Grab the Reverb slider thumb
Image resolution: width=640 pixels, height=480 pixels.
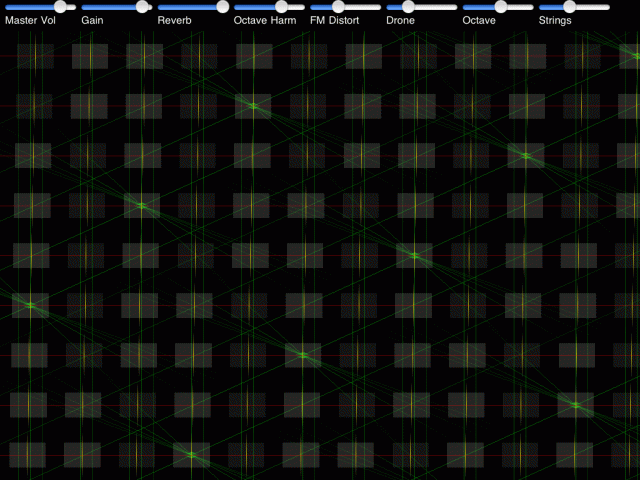point(221,7)
